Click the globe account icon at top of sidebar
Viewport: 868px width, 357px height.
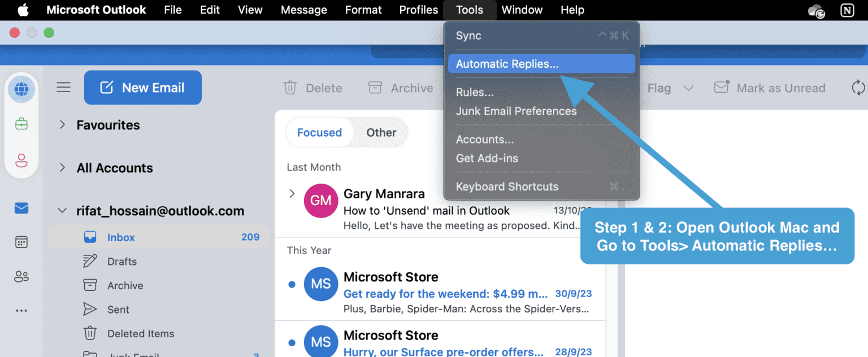[x=21, y=89]
